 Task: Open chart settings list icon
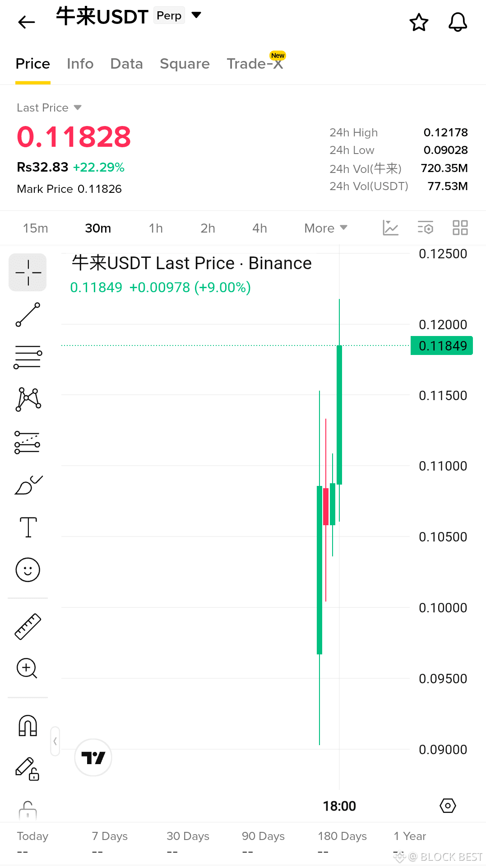[425, 228]
